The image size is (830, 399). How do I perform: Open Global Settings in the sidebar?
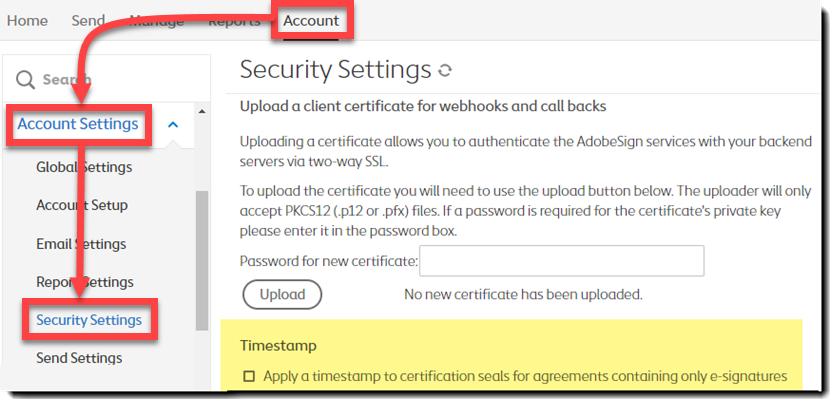click(84, 167)
